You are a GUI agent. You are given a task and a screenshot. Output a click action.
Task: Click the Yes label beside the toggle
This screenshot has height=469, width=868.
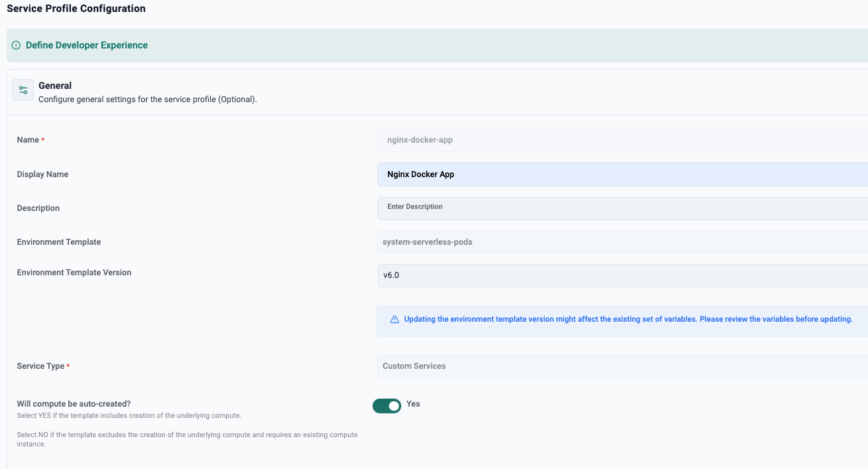point(413,404)
